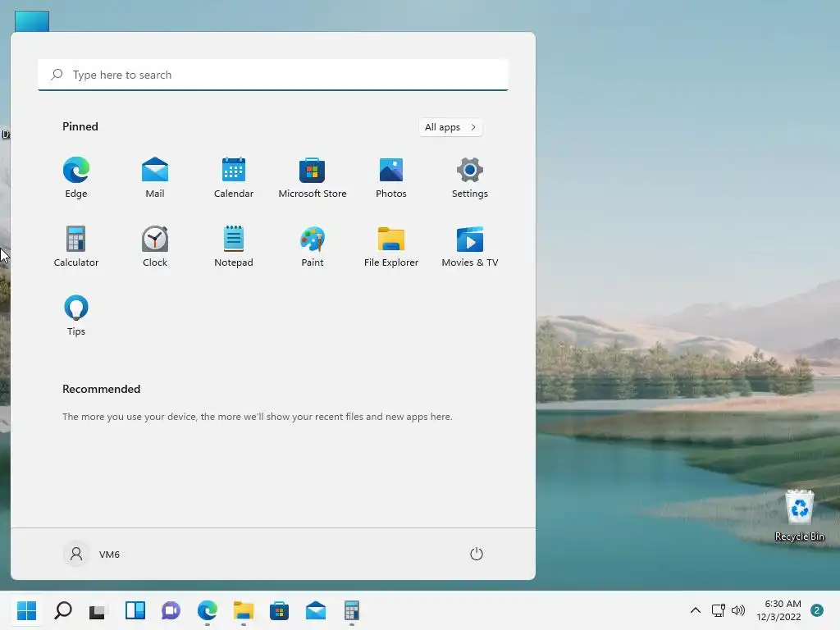The image size is (840, 630).
Task: Open the Widgets taskbar icon
Action: [x=135, y=610]
